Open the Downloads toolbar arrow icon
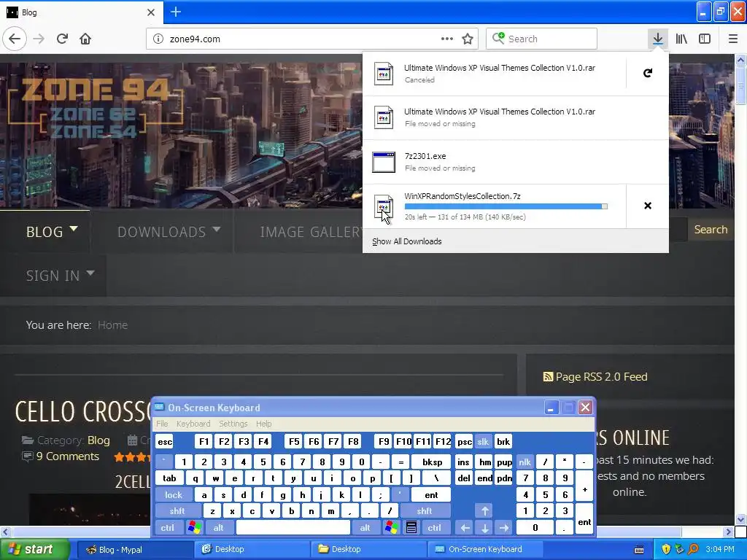Screen dimensions: 747x560 click(657, 39)
